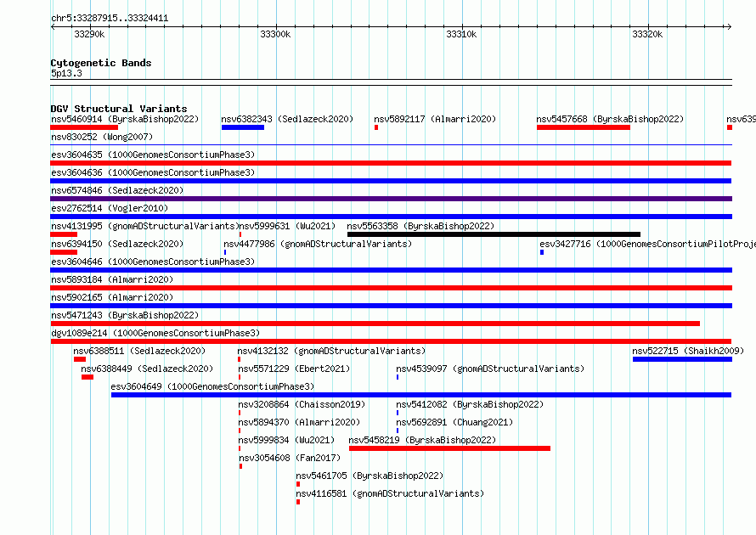Click the Cytogenetic Bands track title
The width and height of the screenshot is (756, 535).
click(x=101, y=63)
